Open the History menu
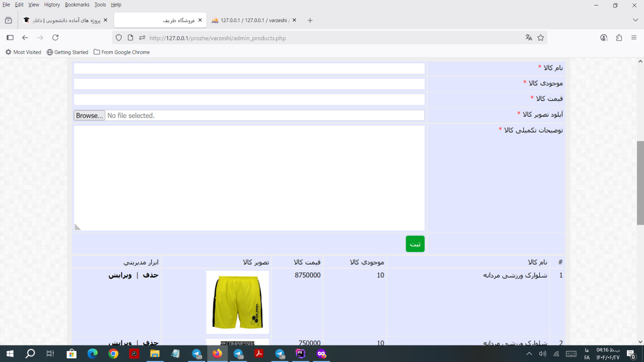This screenshot has height=362, width=644. (52, 5)
